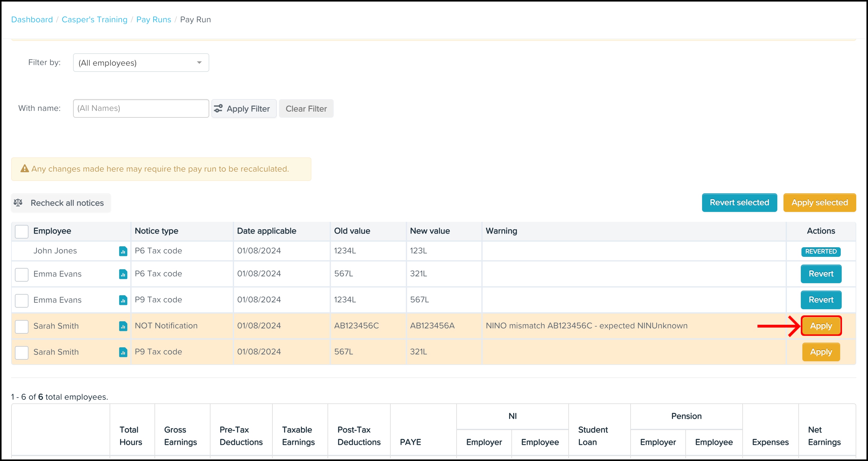Screen dimensions: 868x461
Task: Open John Jones payslip report icon
Action: click(x=123, y=251)
